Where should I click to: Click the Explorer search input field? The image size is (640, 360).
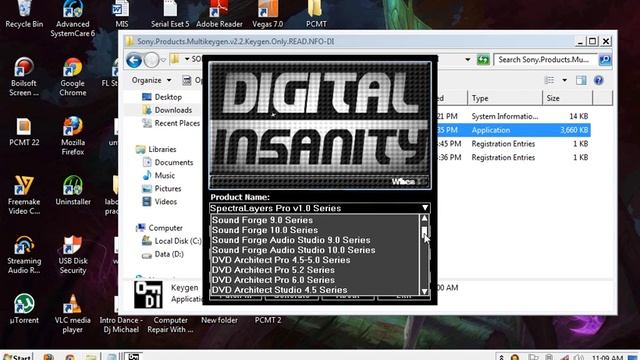pyautogui.click(x=545, y=60)
